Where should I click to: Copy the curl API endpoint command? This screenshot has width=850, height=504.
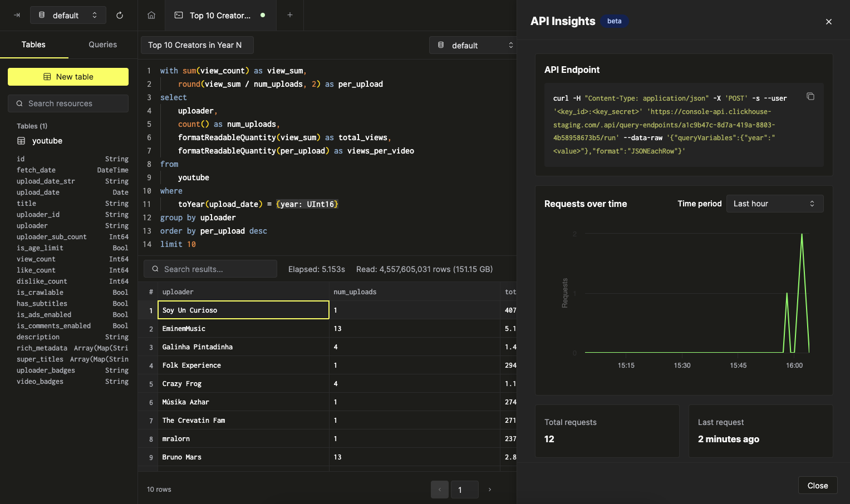click(810, 96)
